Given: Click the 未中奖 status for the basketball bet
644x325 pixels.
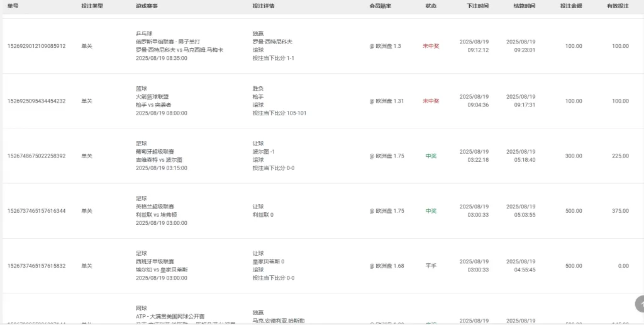Looking at the screenshot, I should [x=431, y=101].
